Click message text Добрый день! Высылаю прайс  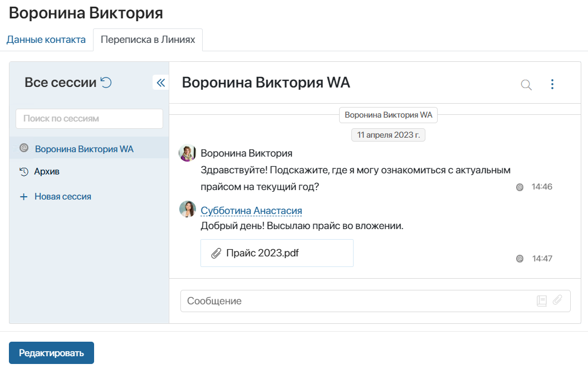pyautogui.click(x=302, y=226)
